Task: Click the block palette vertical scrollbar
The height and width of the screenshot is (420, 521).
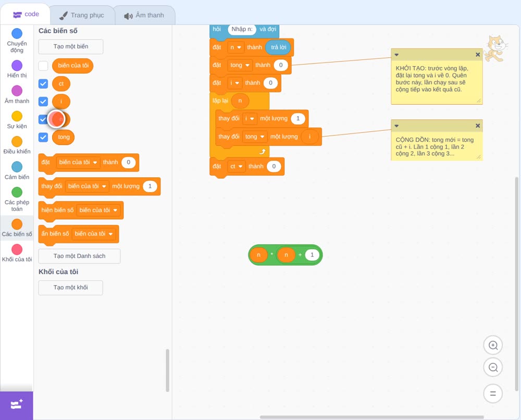Action: pos(167,370)
